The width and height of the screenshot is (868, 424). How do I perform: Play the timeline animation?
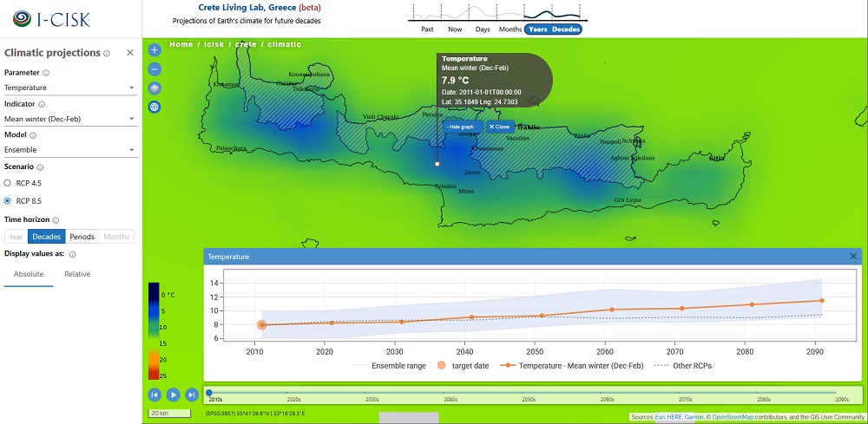pos(174,395)
